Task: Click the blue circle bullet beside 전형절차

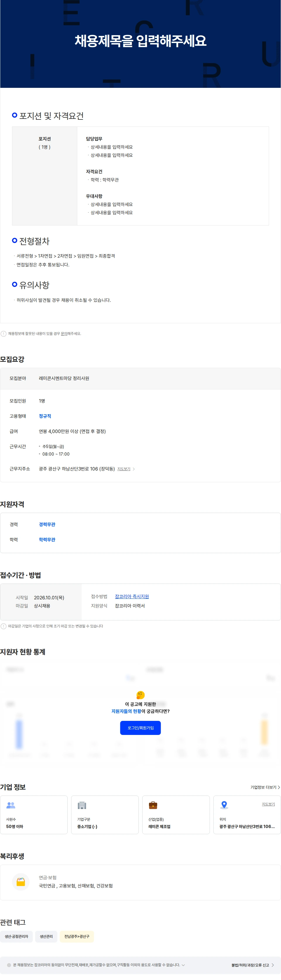Action: tap(14, 240)
